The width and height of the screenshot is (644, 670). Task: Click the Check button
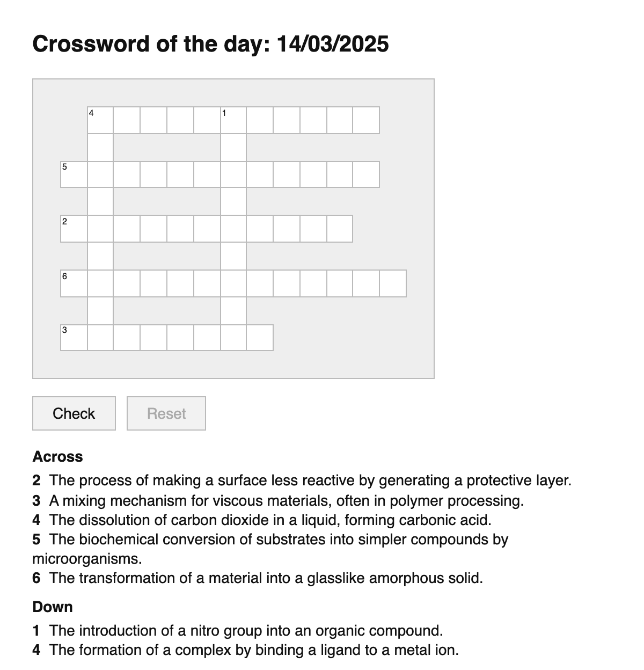point(74,413)
